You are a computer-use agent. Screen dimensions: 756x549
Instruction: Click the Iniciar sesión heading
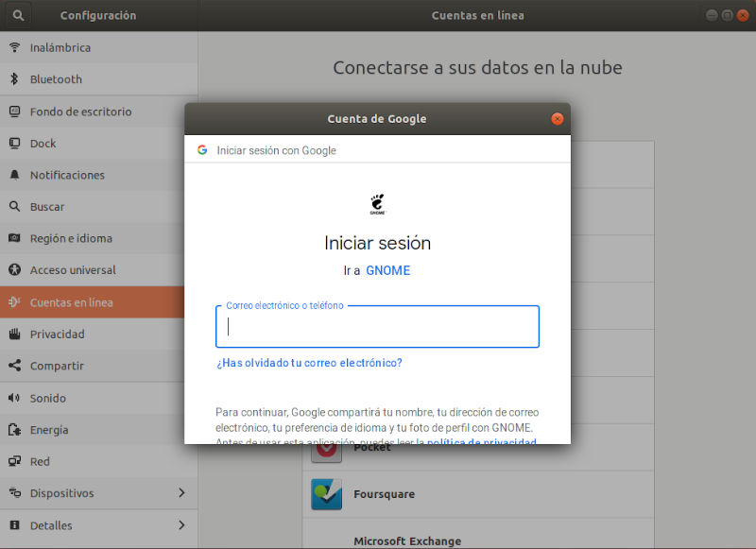coord(377,243)
